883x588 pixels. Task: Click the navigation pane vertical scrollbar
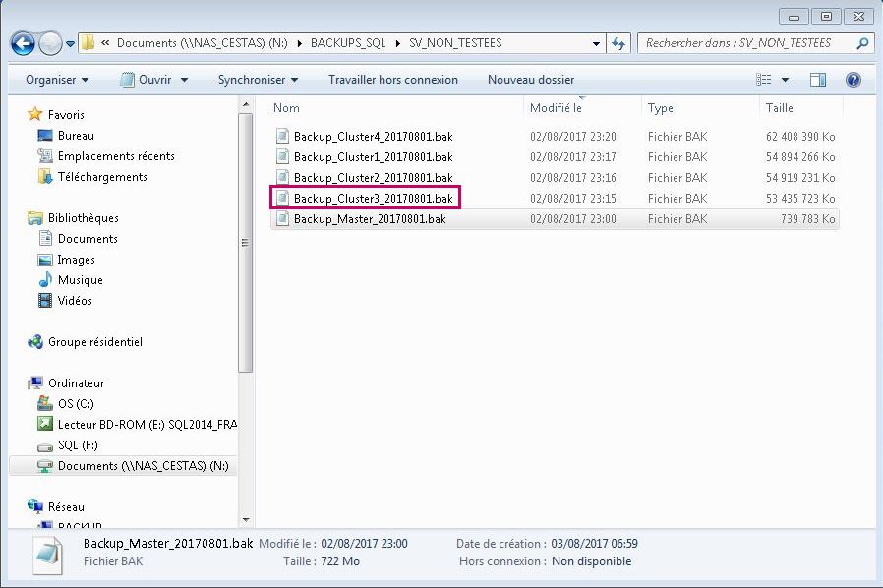coord(246,246)
